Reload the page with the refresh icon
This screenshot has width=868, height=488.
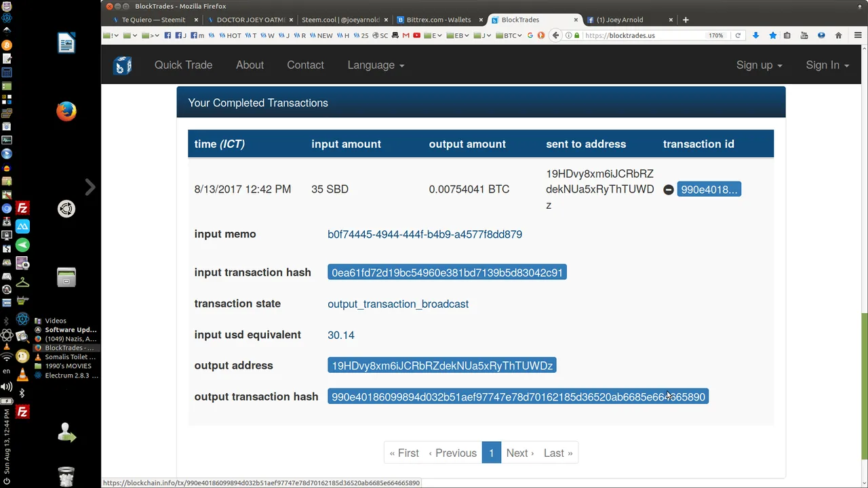click(x=738, y=35)
